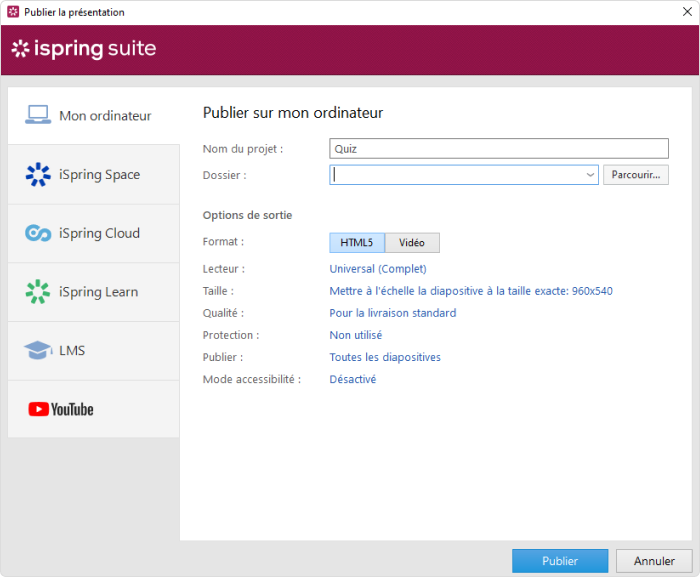Click the Options de sortie heading
700x577 pixels.
coord(247,215)
